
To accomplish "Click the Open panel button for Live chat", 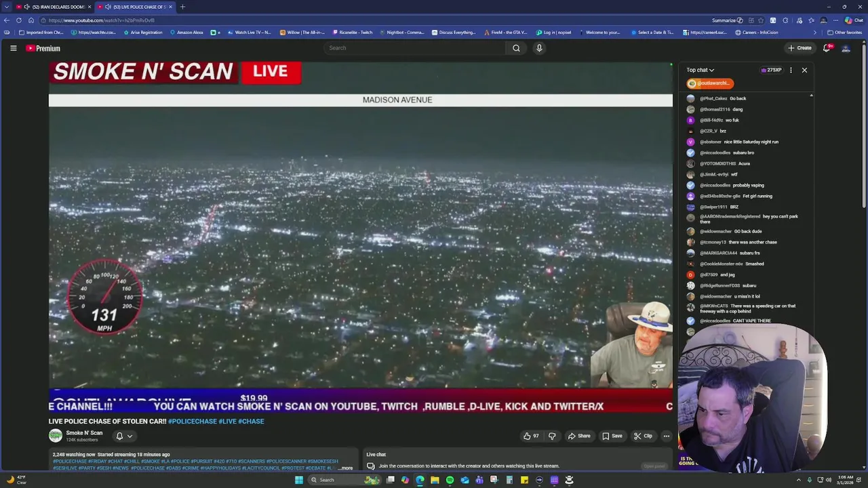I will [x=654, y=466].
